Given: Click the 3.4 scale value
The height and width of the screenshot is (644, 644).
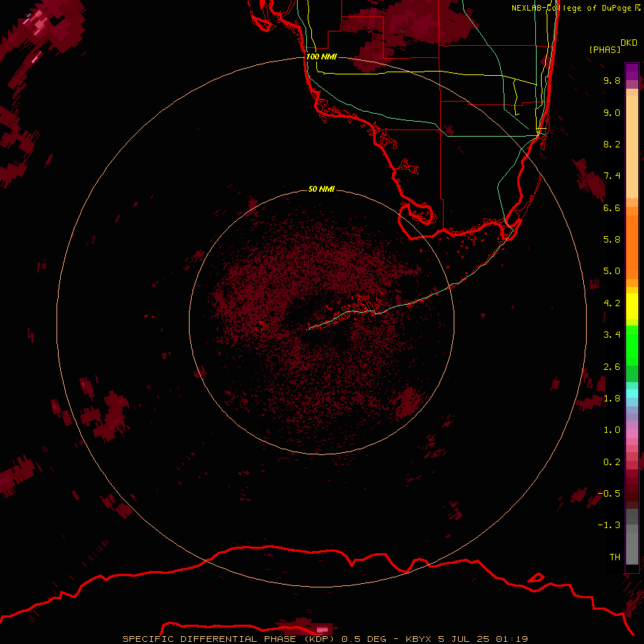Looking at the screenshot, I should 612,335.
